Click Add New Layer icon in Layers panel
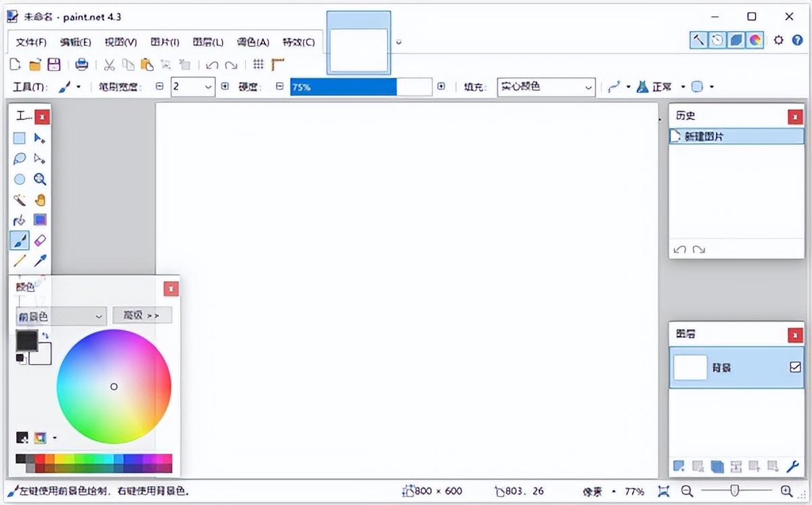The image size is (812, 505). (x=679, y=466)
